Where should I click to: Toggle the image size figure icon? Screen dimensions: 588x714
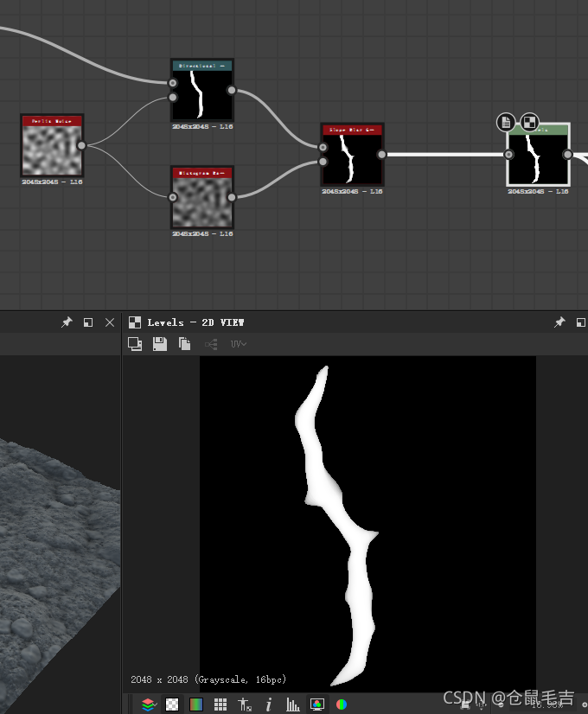(245, 704)
